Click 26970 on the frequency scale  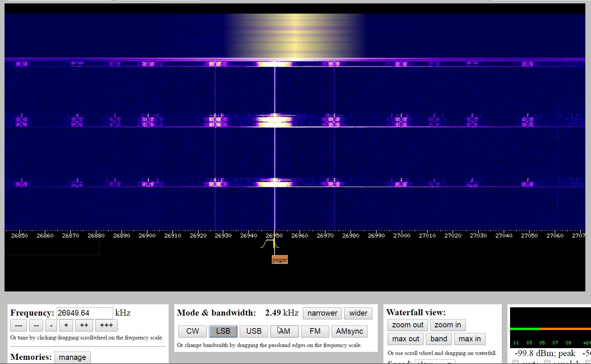click(x=325, y=235)
